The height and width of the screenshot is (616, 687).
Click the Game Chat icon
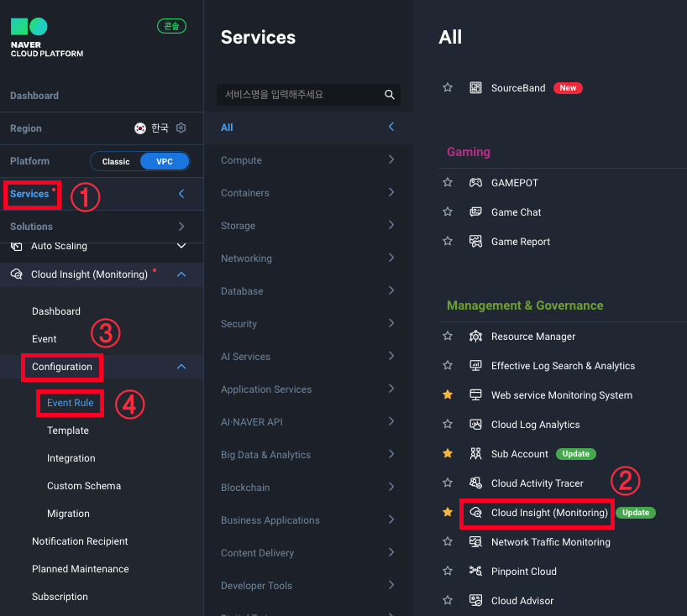click(x=475, y=211)
